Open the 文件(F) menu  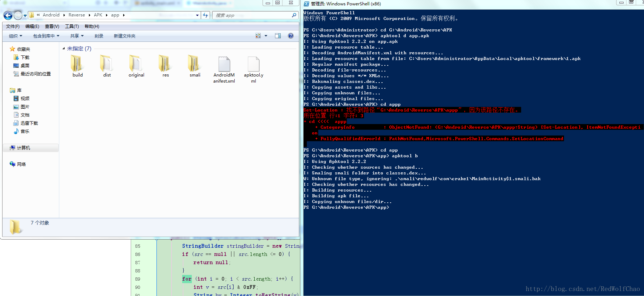pyautogui.click(x=13, y=26)
